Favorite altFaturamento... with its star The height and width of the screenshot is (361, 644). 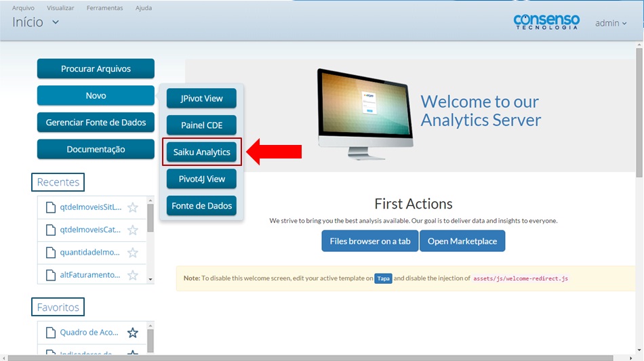click(x=133, y=275)
